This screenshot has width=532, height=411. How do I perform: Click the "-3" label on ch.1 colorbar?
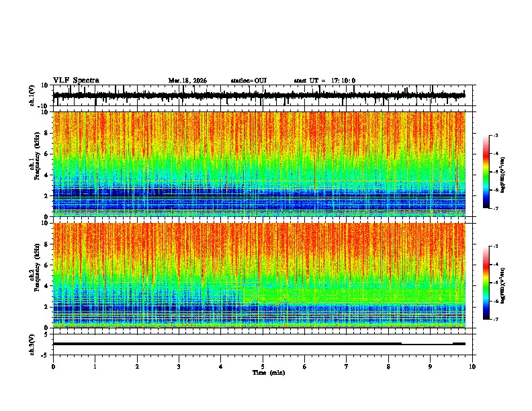495,136
